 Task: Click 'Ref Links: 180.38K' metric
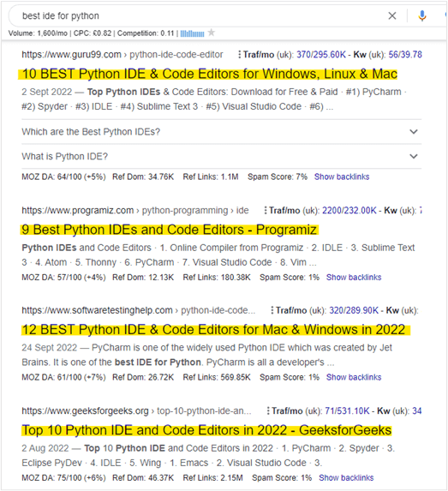pos(217,278)
